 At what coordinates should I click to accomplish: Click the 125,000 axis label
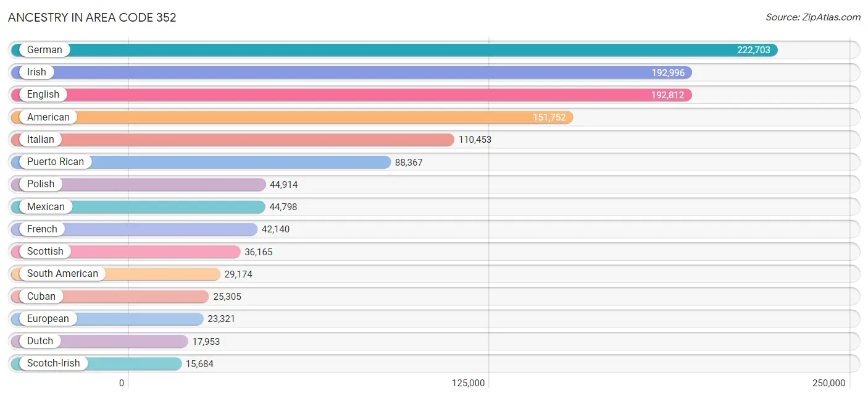pyautogui.click(x=468, y=383)
